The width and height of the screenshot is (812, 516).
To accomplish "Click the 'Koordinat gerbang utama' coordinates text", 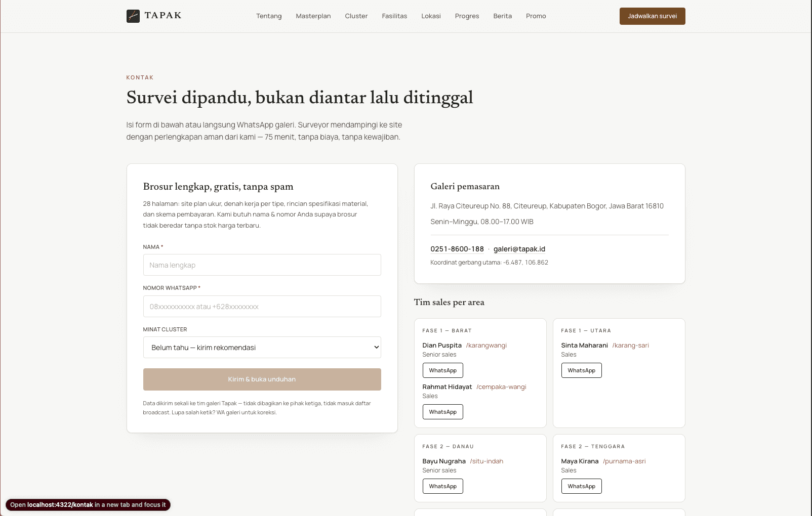I will point(490,263).
